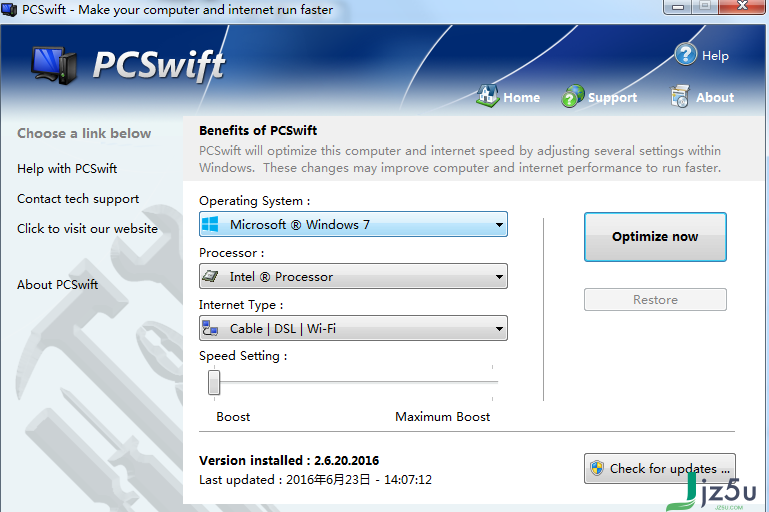
Task: Open the About PCSwift sidebar link
Action: pos(57,284)
